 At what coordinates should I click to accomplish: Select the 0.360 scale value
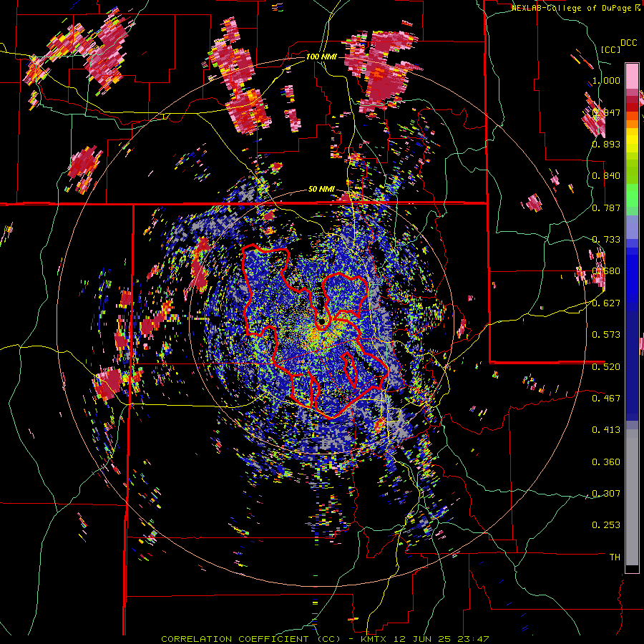pyautogui.click(x=606, y=462)
